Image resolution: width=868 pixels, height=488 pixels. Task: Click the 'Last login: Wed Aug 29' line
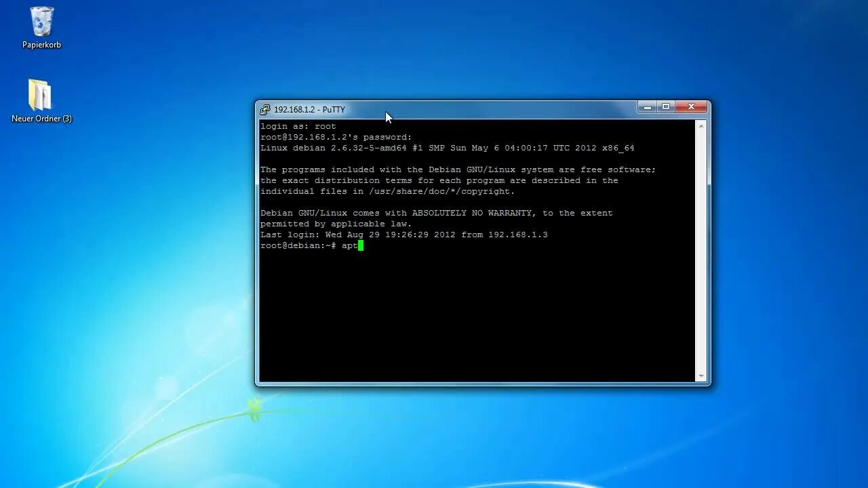pyautogui.click(x=404, y=235)
